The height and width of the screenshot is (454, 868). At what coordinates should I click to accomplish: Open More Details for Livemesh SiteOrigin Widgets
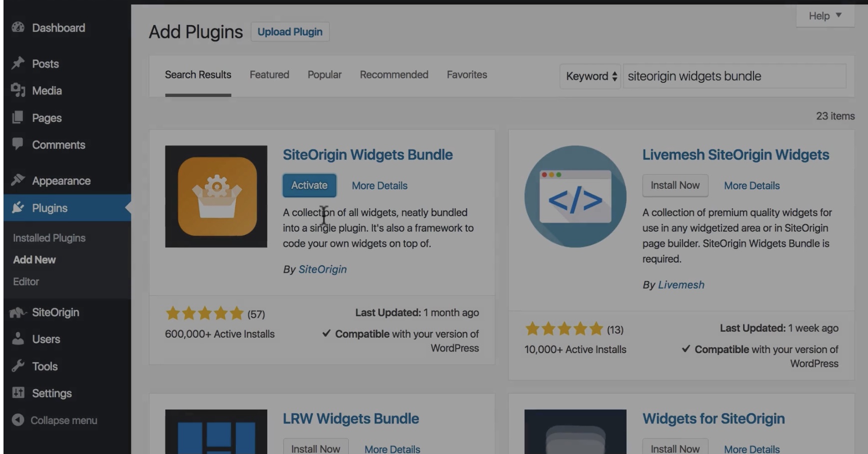(752, 186)
